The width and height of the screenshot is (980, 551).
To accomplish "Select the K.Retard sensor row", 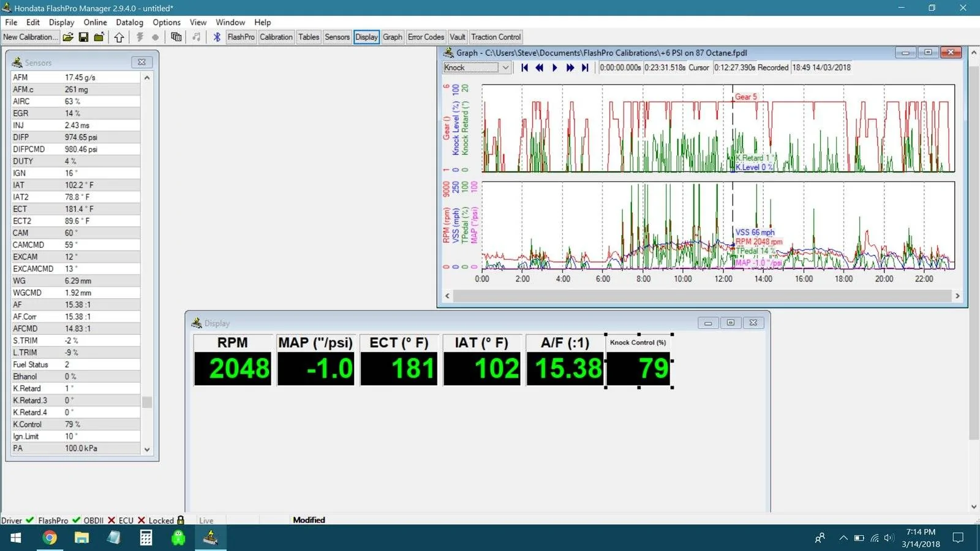I will point(76,389).
